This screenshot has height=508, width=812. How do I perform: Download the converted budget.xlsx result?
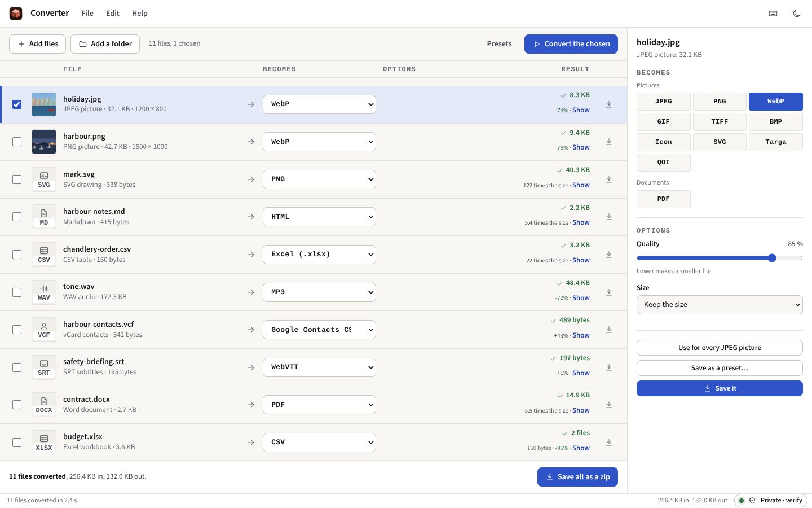[609, 443]
